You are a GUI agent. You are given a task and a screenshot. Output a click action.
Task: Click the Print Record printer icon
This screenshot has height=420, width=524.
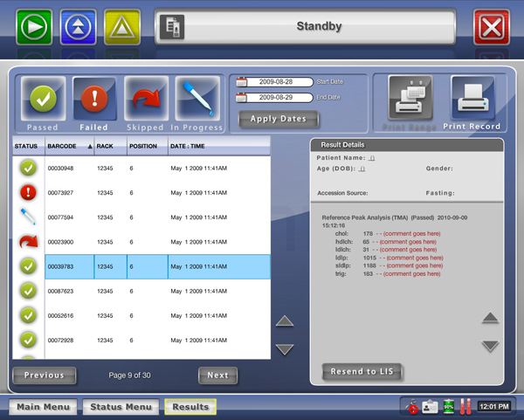pos(472,98)
